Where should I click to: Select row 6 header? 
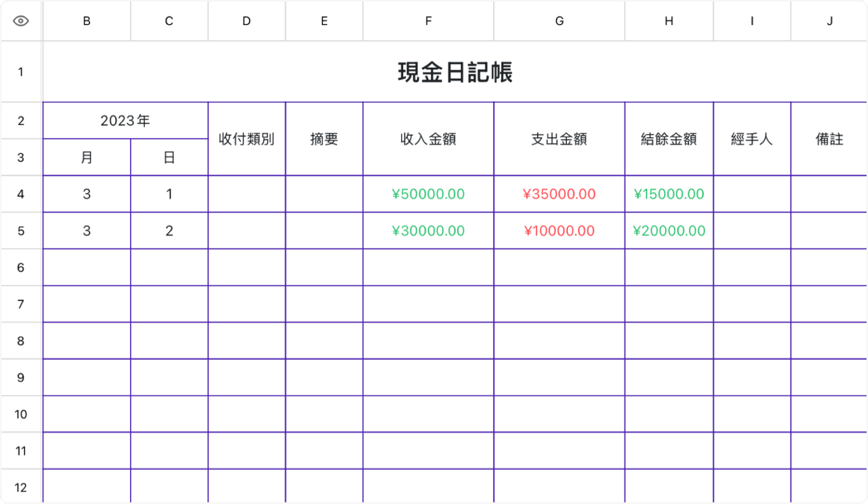coord(21,267)
